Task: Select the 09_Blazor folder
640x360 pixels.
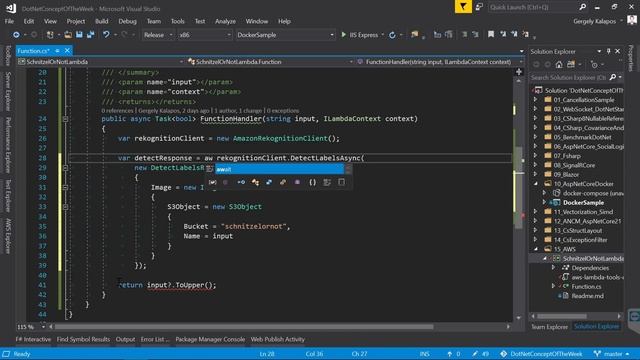Action: (566, 174)
